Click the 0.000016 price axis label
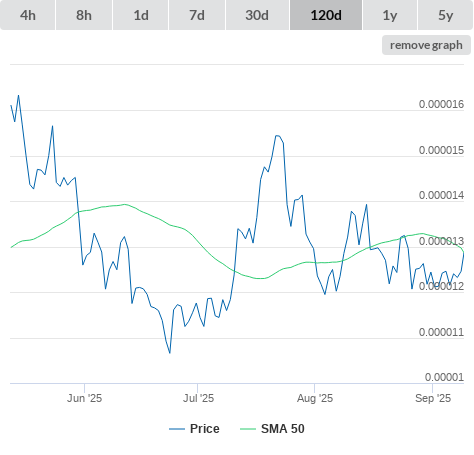 (441, 104)
